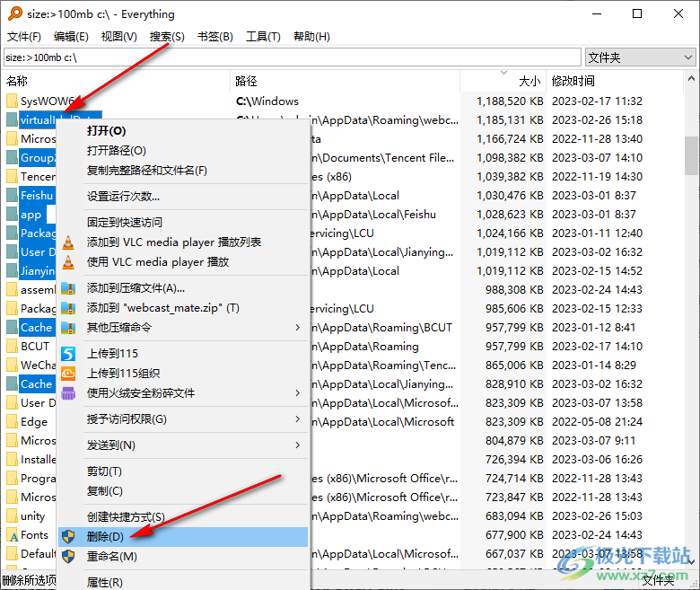The height and width of the screenshot is (590, 700).
Task: Select 设置运行次数... menu entry
Action: pyautogui.click(x=183, y=197)
